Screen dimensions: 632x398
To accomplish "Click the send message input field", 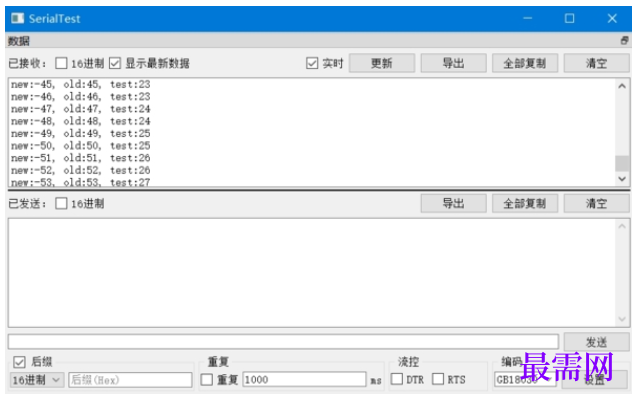I will point(283,342).
